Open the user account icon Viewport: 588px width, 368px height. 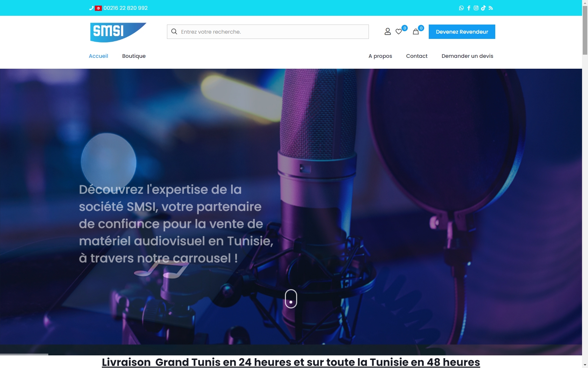tap(387, 32)
